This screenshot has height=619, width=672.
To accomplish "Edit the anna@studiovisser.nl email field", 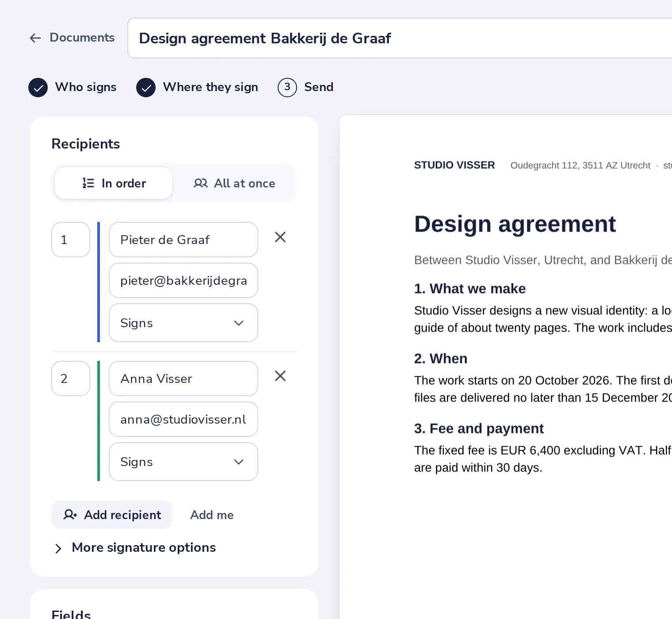I will tap(183, 419).
